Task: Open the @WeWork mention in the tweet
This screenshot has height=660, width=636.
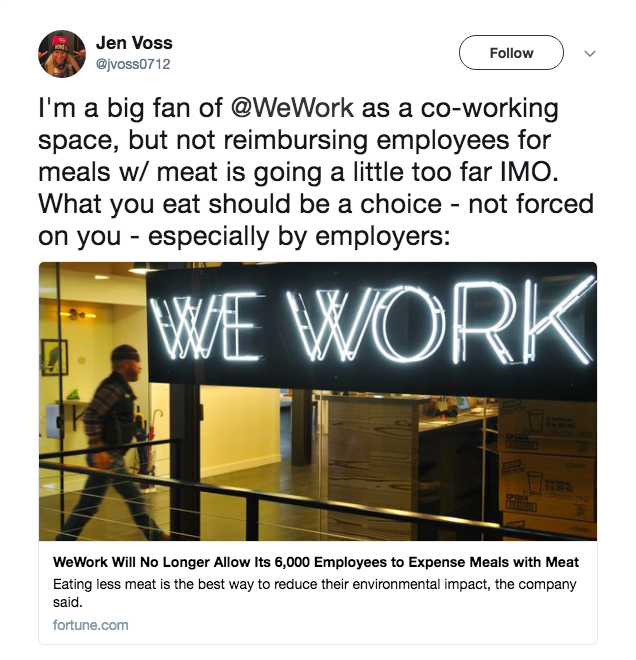Action: [292, 108]
